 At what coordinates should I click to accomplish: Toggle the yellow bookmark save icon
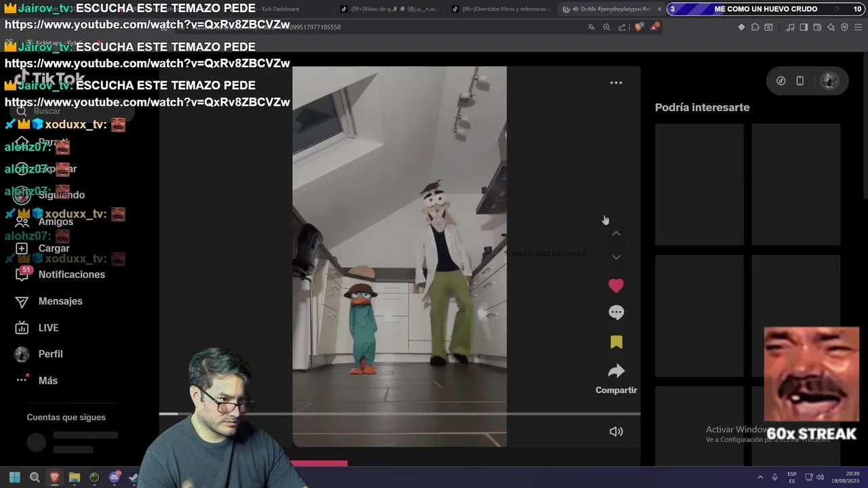pos(616,342)
